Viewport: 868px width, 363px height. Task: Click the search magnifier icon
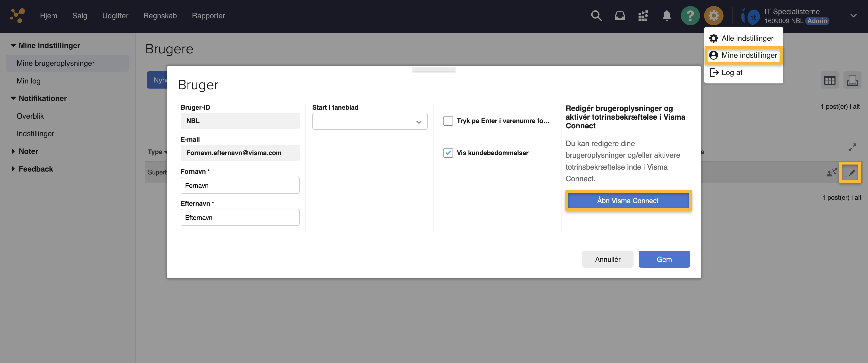[596, 16]
